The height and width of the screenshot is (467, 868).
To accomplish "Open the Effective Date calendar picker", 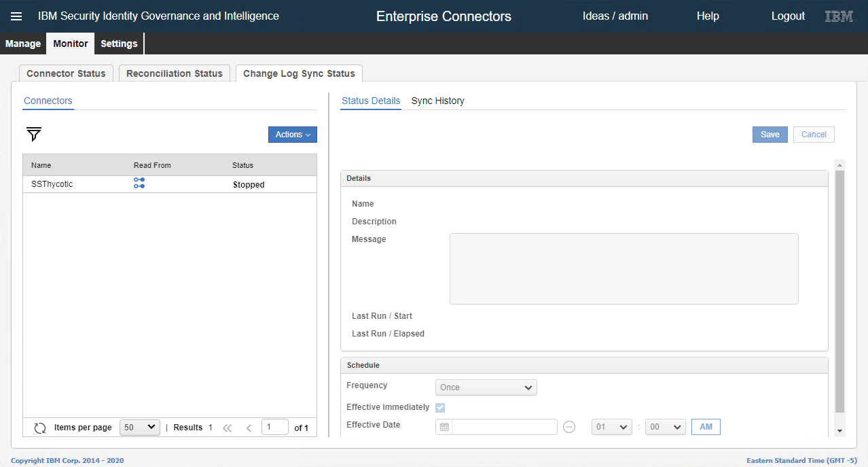I will click(x=444, y=427).
